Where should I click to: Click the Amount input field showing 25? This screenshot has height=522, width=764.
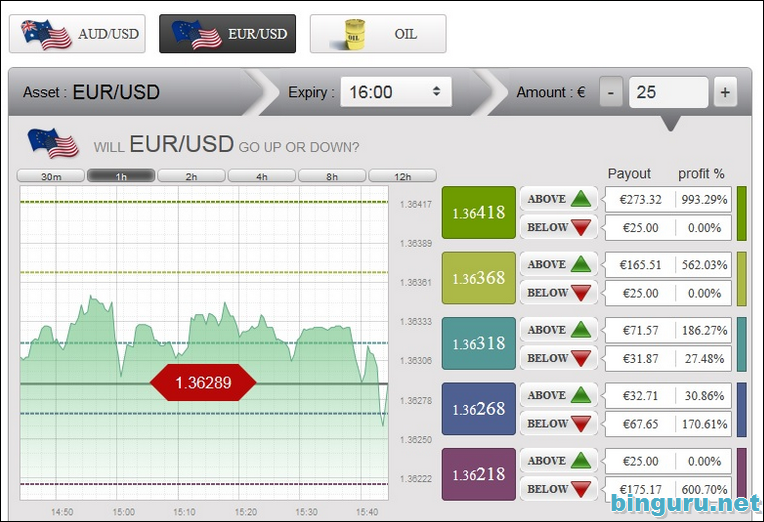pos(668,92)
